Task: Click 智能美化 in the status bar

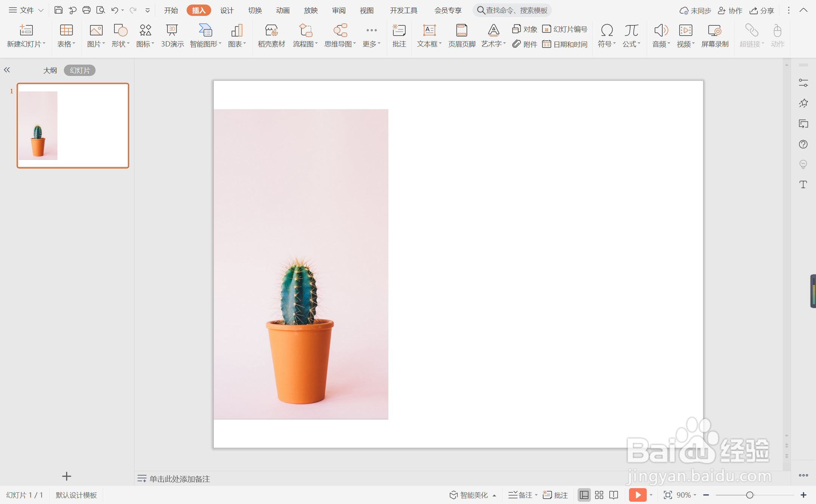Action: (469, 495)
